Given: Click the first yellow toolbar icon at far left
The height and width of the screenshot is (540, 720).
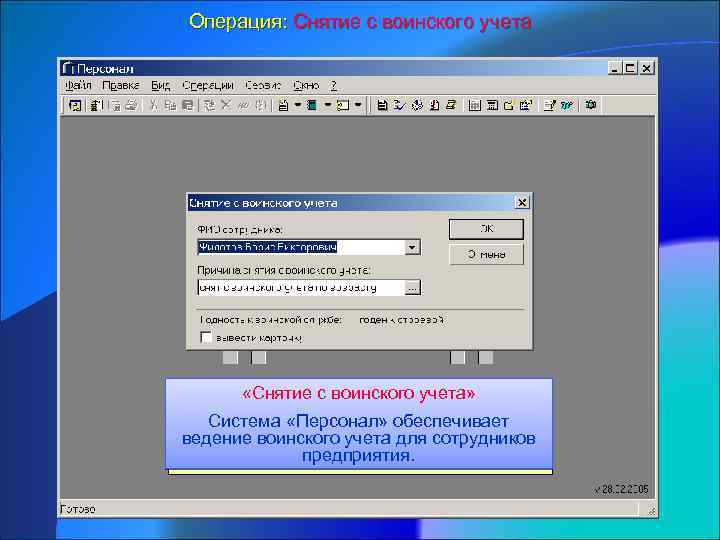Looking at the screenshot, I should coord(75,105).
